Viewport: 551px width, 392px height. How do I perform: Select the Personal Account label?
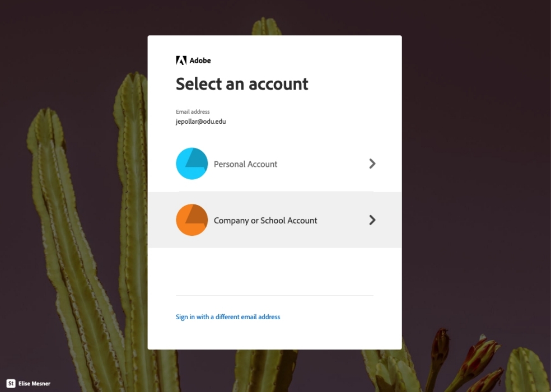coord(245,164)
